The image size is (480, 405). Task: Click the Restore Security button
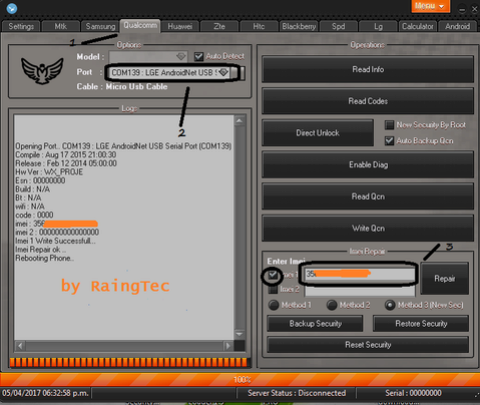pyautogui.click(x=421, y=323)
